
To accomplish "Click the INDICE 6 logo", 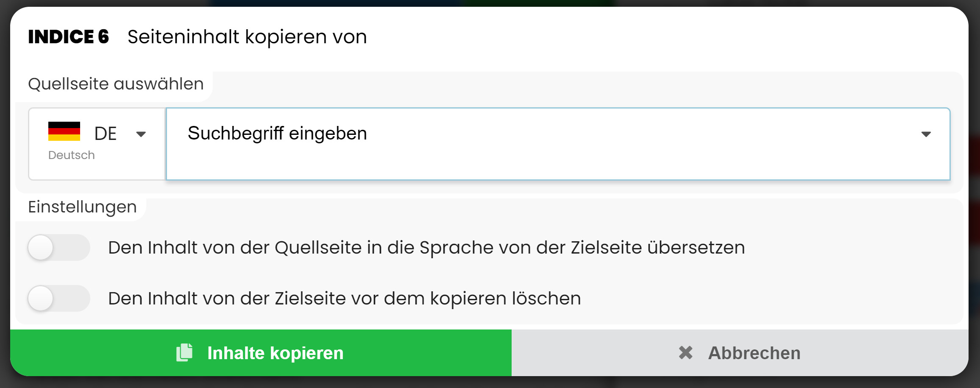I will 69,37.
